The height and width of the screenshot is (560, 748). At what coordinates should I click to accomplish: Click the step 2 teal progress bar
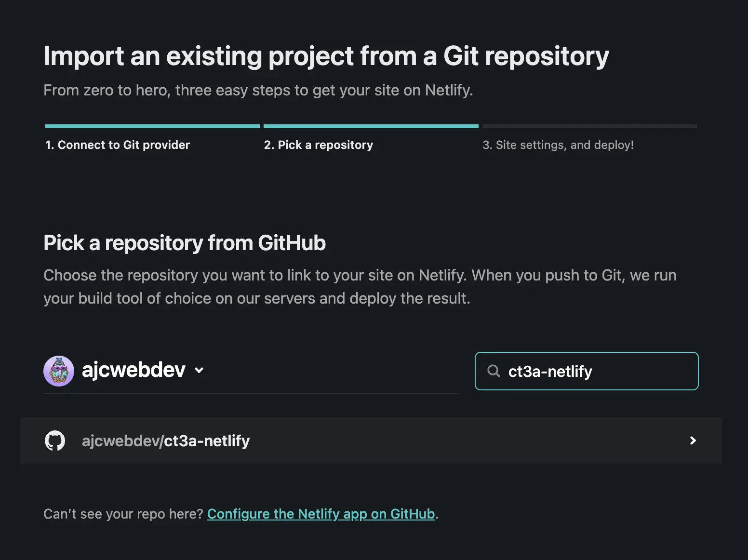point(371,126)
